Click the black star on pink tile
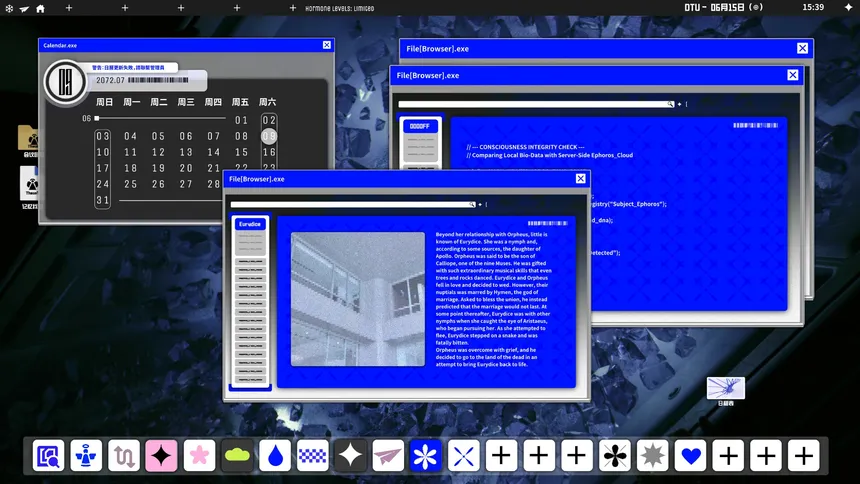 click(x=161, y=455)
